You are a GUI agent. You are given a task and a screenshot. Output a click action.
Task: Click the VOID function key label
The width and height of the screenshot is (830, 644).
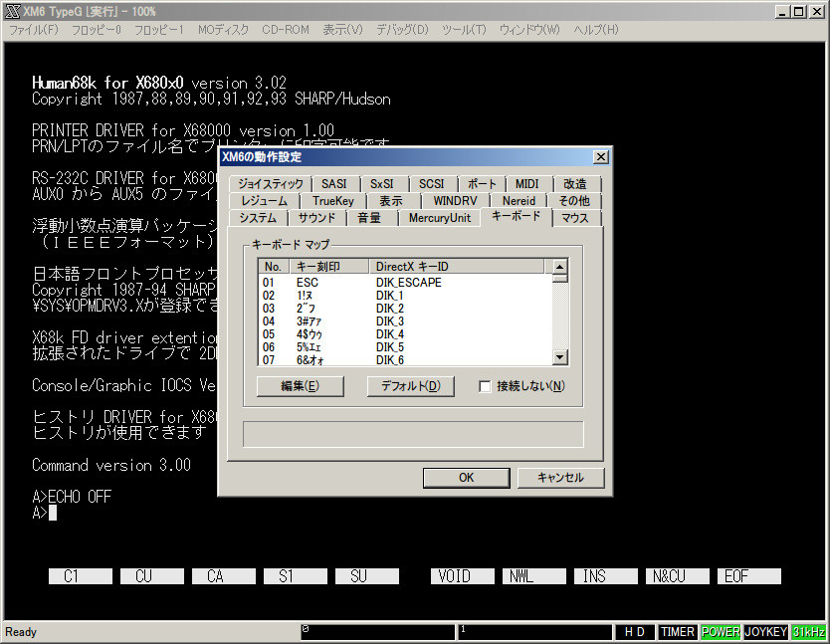pyautogui.click(x=463, y=576)
